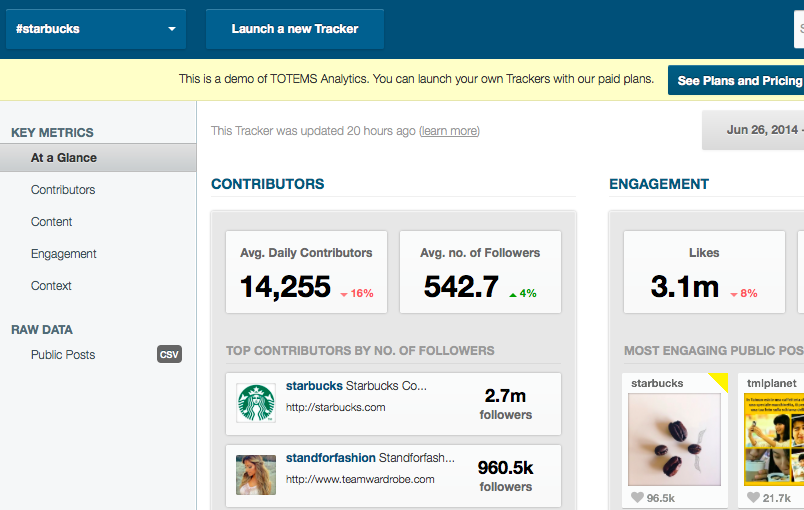The image size is (804, 510).
Task: Click standforfashion profile photo
Action: (256, 475)
